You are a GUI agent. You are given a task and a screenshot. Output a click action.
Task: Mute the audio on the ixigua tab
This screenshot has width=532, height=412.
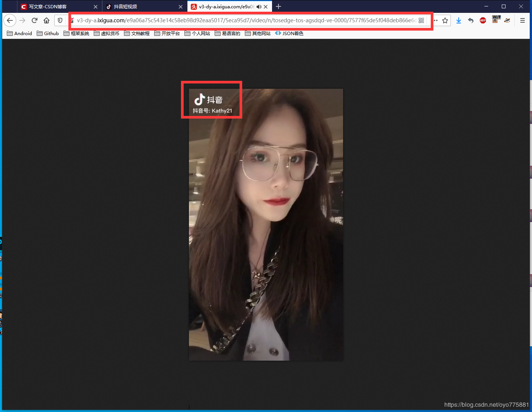259,7
